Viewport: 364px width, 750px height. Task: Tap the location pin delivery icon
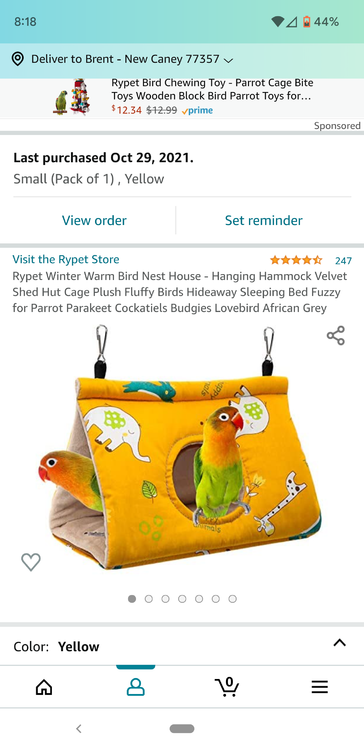[x=18, y=59]
